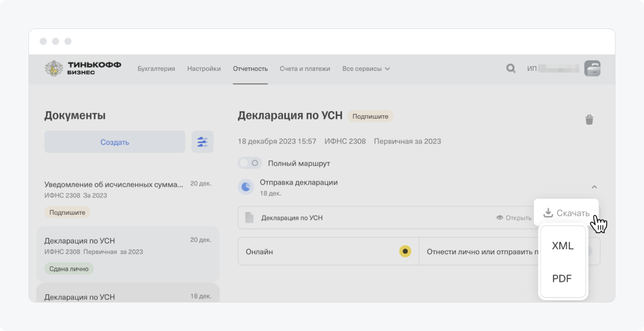Image resolution: width=644 pixels, height=331 pixels.
Task: Open search with the magnifier icon
Action: tap(510, 69)
